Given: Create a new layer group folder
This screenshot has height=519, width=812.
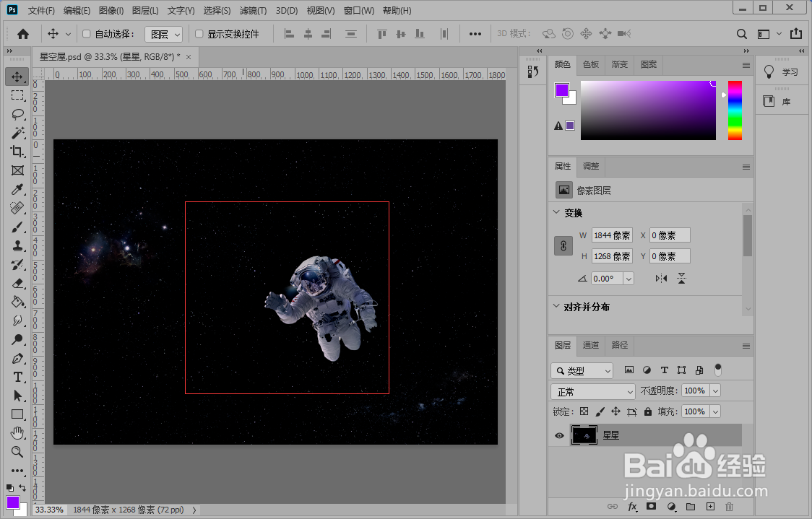Looking at the screenshot, I should (x=691, y=507).
